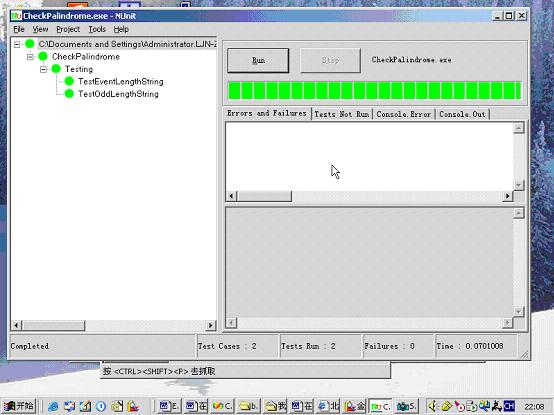Screen dimensions: 554x415
Task: Click the Run button
Action: tap(258, 61)
